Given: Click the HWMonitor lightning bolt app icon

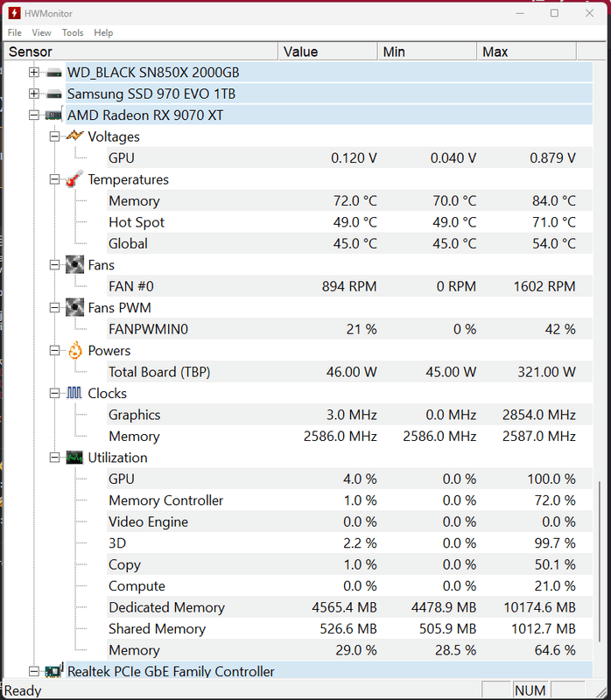Looking at the screenshot, I should pyautogui.click(x=13, y=13).
